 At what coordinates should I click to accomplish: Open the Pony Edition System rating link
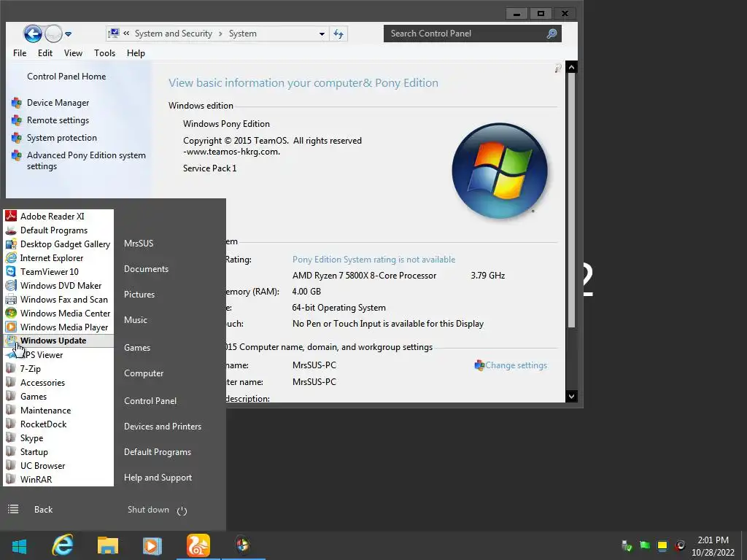pos(373,260)
